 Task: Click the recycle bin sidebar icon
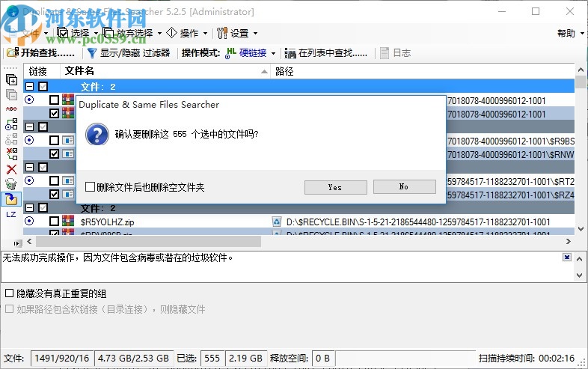(x=11, y=184)
